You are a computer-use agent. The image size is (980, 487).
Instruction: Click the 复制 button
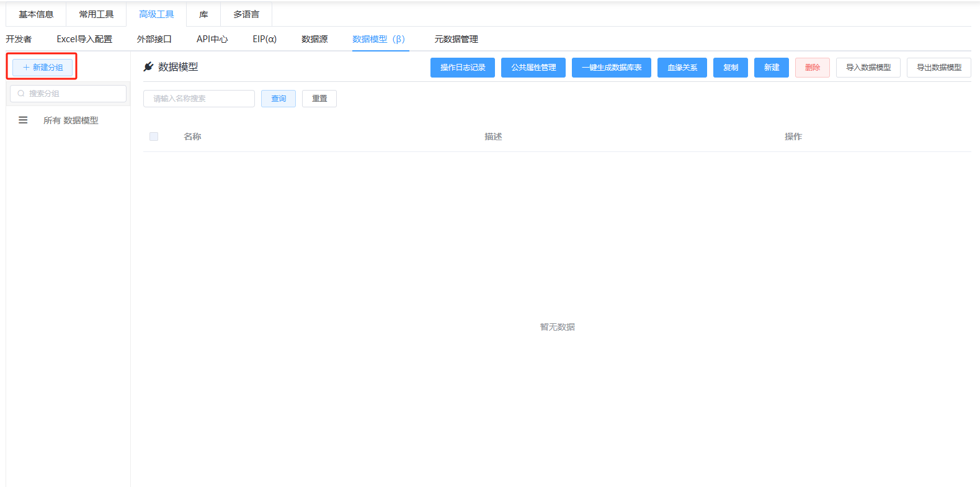tap(731, 68)
